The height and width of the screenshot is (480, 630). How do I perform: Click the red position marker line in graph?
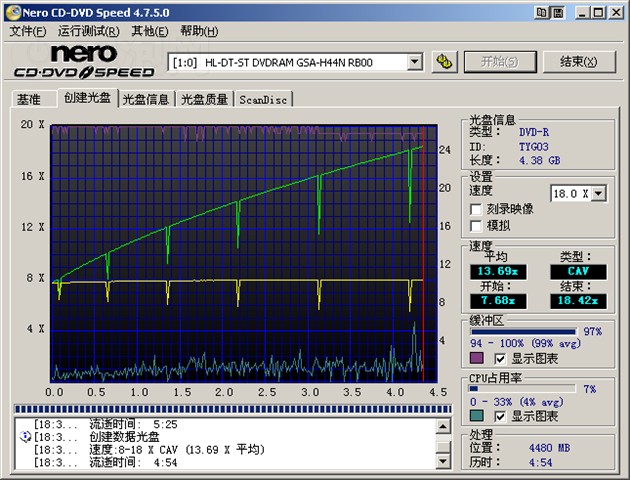click(423, 253)
